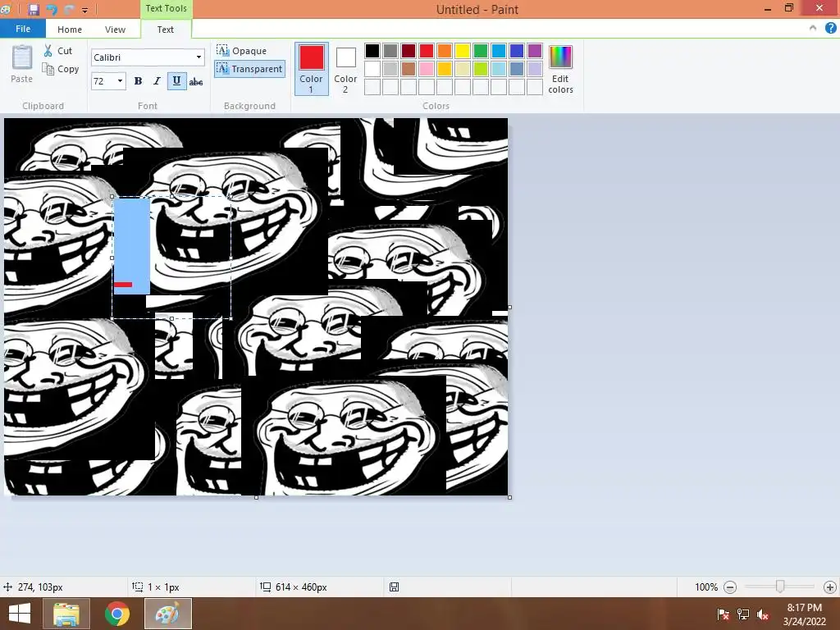
Task: Open File Explorer from the taskbar
Action: pos(66,614)
